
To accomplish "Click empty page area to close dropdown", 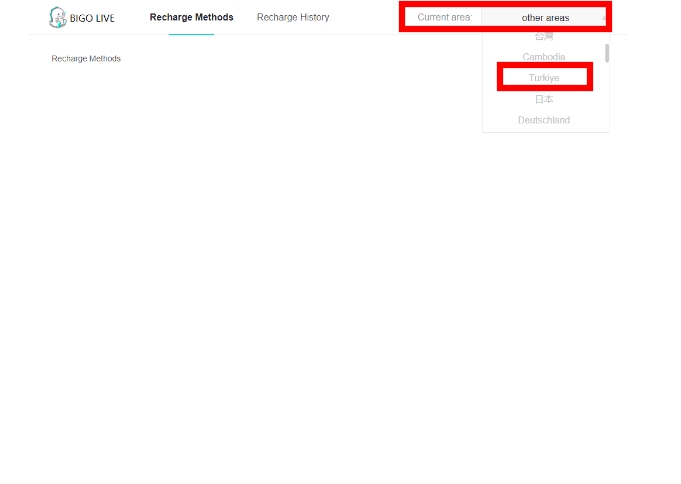I will [300, 300].
